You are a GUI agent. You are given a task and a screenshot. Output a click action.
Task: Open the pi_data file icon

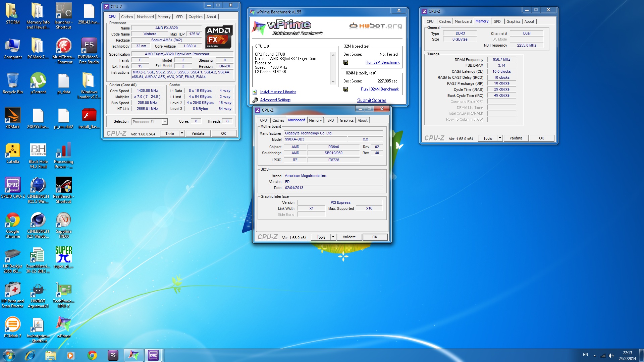[x=63, y=83]
